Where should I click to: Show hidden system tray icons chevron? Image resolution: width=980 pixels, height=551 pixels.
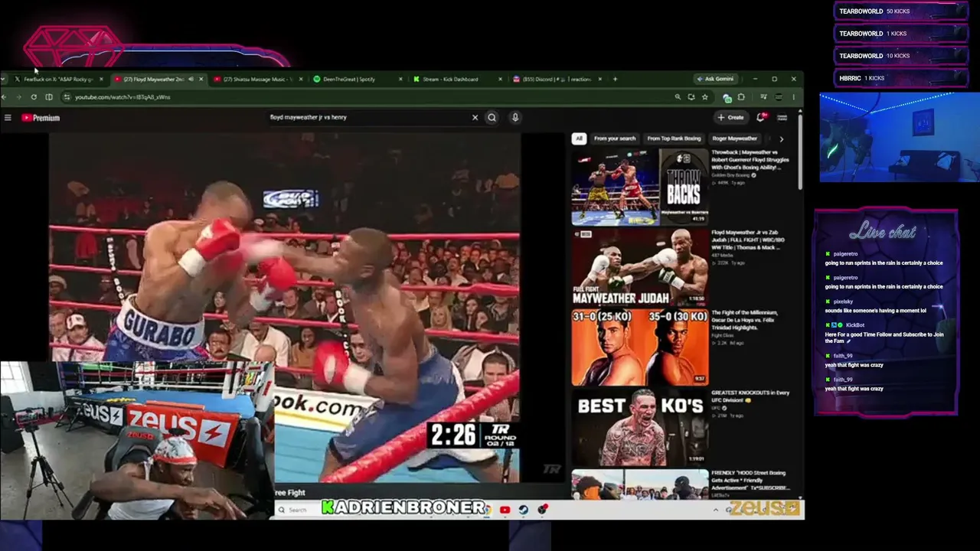[x=716, y=510]
